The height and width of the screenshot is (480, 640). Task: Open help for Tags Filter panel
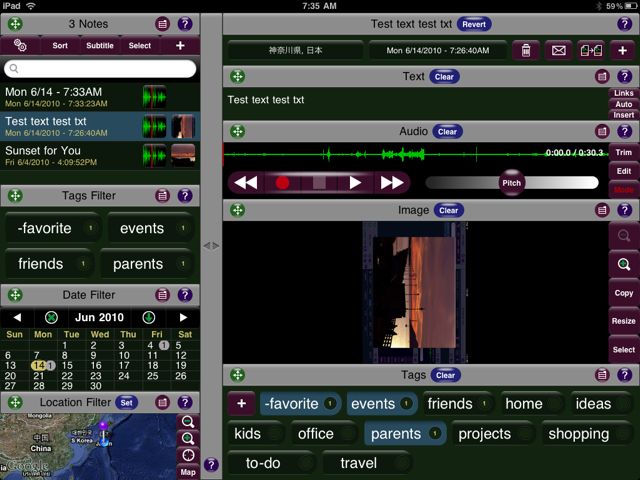pyautogui.click(x=185, y=196)
